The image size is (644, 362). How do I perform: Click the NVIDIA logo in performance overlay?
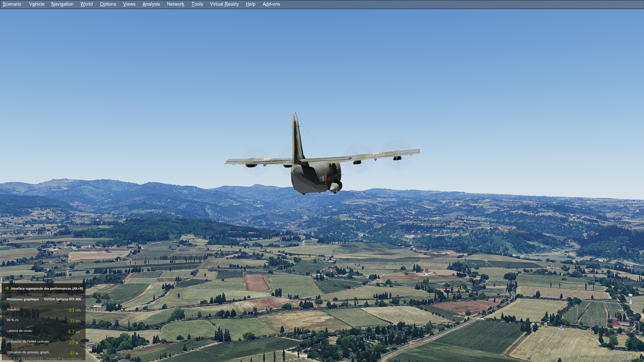tap(6, 288)
